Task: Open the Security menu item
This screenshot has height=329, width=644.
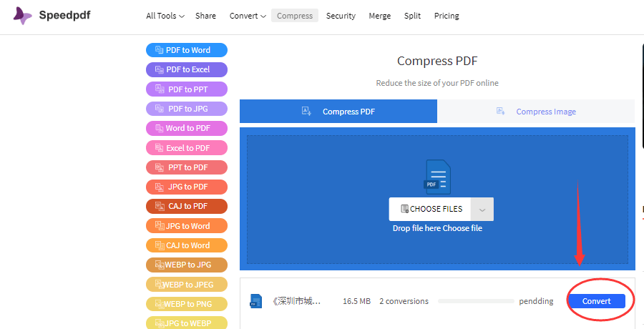Action: [341, 16]
